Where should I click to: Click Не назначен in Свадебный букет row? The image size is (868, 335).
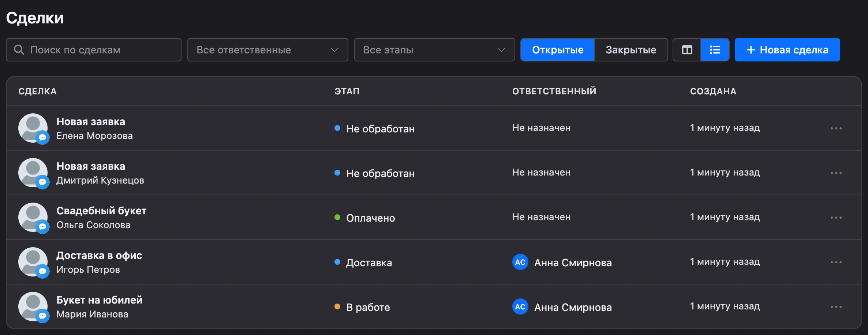click(x=541, y=217)
